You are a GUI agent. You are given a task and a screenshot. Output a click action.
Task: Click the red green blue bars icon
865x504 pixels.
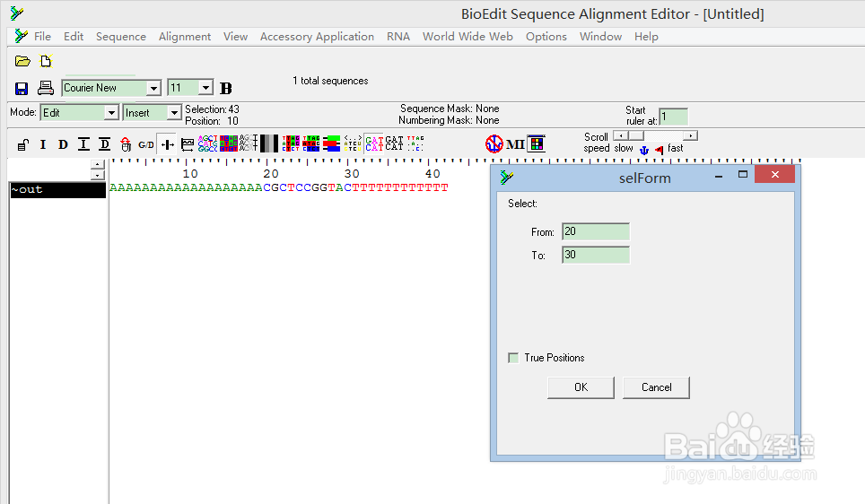tap(331, 143)
